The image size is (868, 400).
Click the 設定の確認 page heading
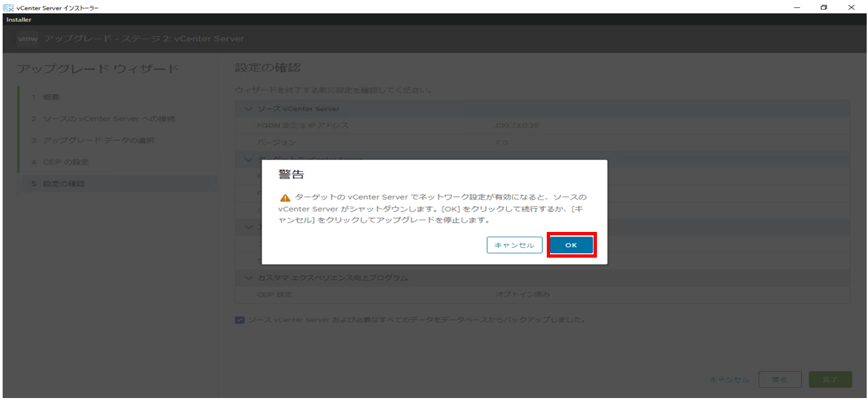click(268, 68)
